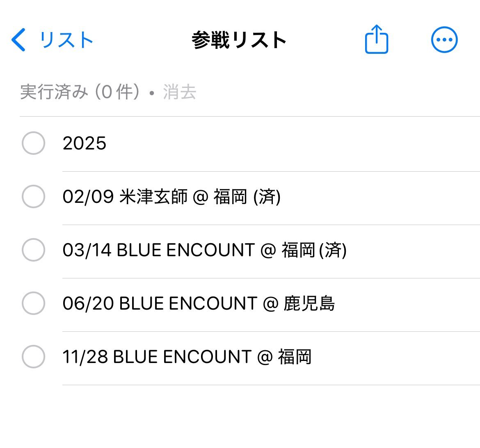Image resolution: width=480 pixels, height=448 pixels.
Task: Tap blank space right of 11/28 row
Action: pyautogui.click(x=395, y=357)
